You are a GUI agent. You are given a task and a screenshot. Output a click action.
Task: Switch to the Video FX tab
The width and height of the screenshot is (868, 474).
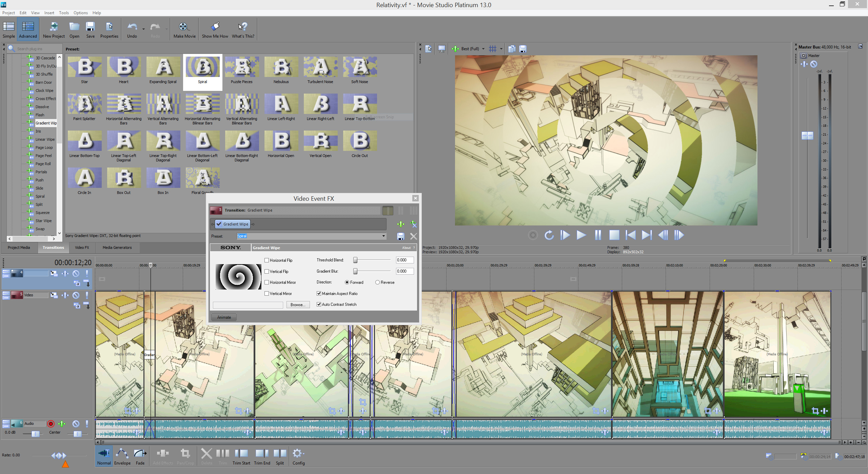(82, 248)
